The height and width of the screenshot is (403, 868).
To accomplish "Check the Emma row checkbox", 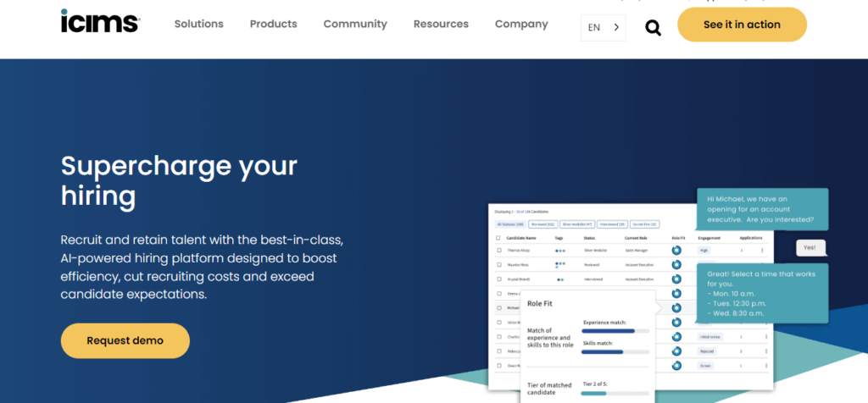I will pos(499,294).
